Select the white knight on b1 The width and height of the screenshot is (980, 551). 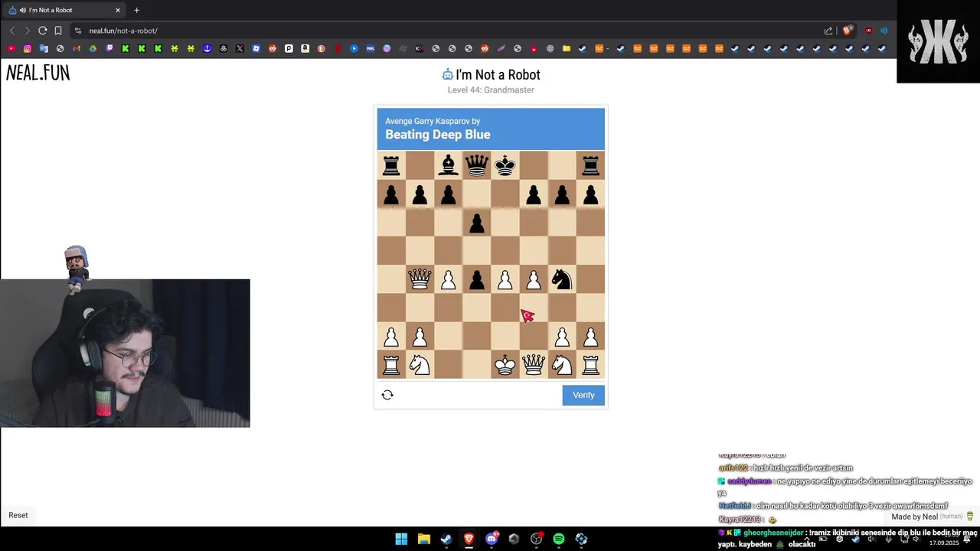tap(420, 365)
